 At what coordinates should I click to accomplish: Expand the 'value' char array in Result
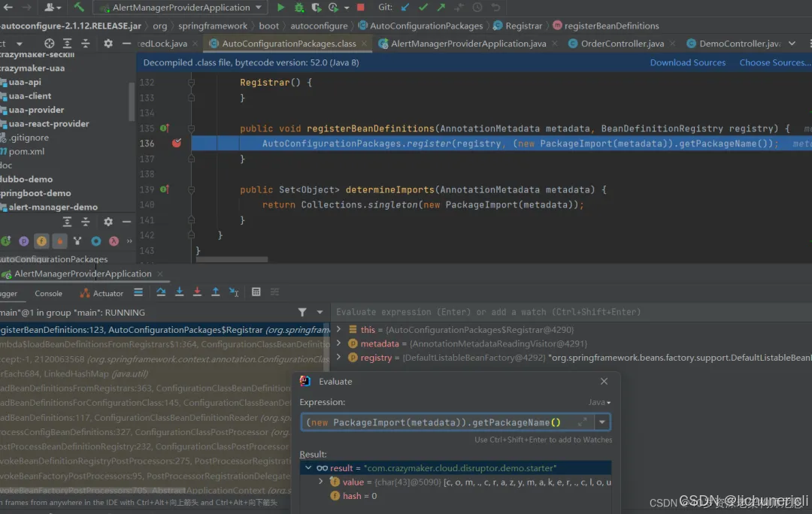pos(320,482)
